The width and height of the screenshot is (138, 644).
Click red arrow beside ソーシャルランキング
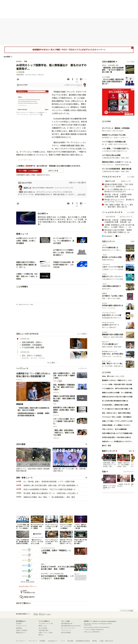[121, 212]
